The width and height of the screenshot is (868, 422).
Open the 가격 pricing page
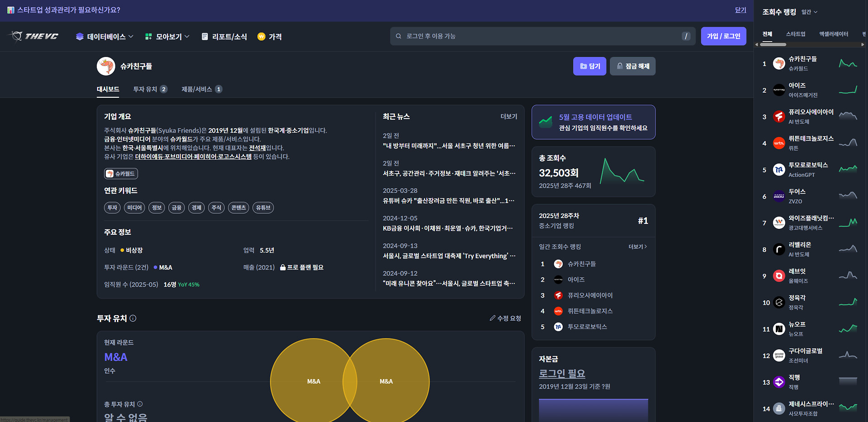tap(269, 37)
